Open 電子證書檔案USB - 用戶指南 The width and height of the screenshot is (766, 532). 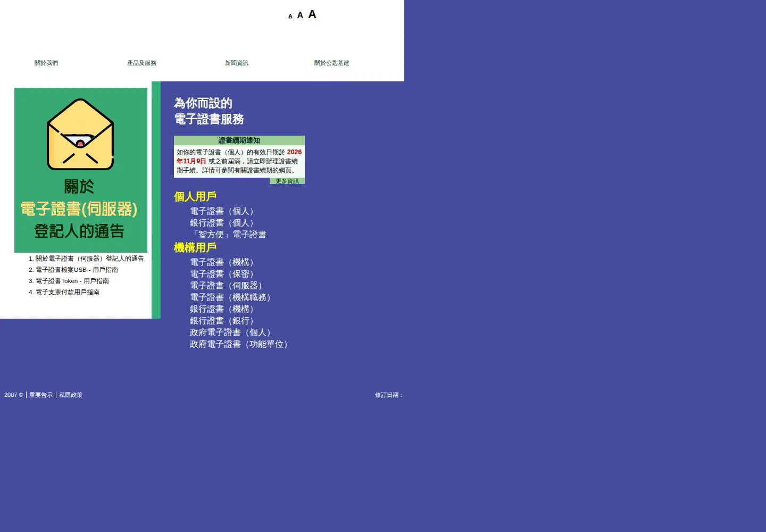(x=77, y=270)
